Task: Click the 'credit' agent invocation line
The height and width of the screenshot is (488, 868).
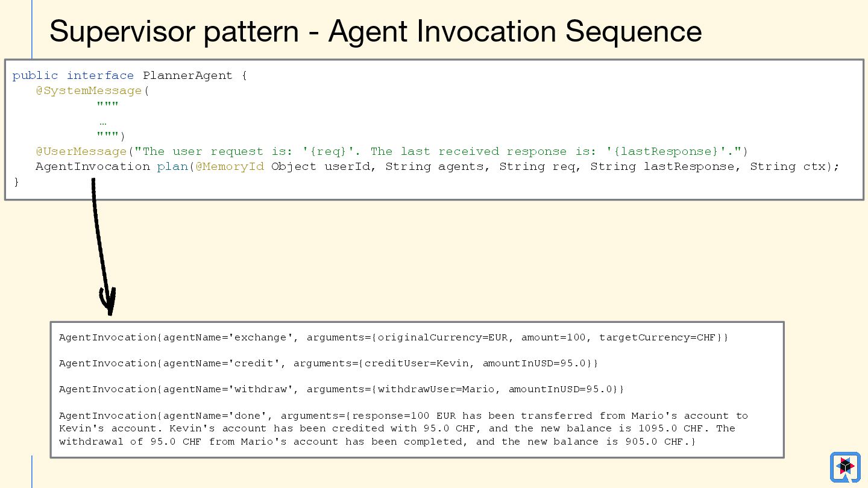Action: pyautogui.click(x=329, y=363)
